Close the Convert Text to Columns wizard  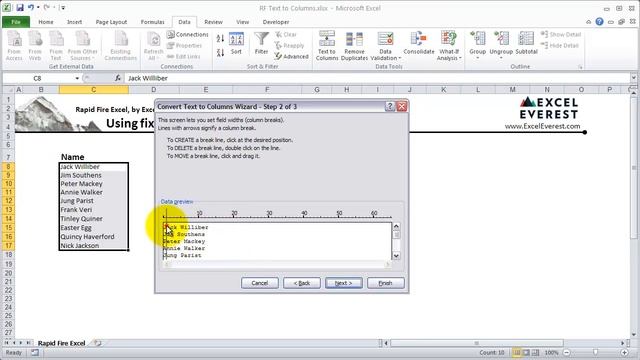(x=402, y=107)
